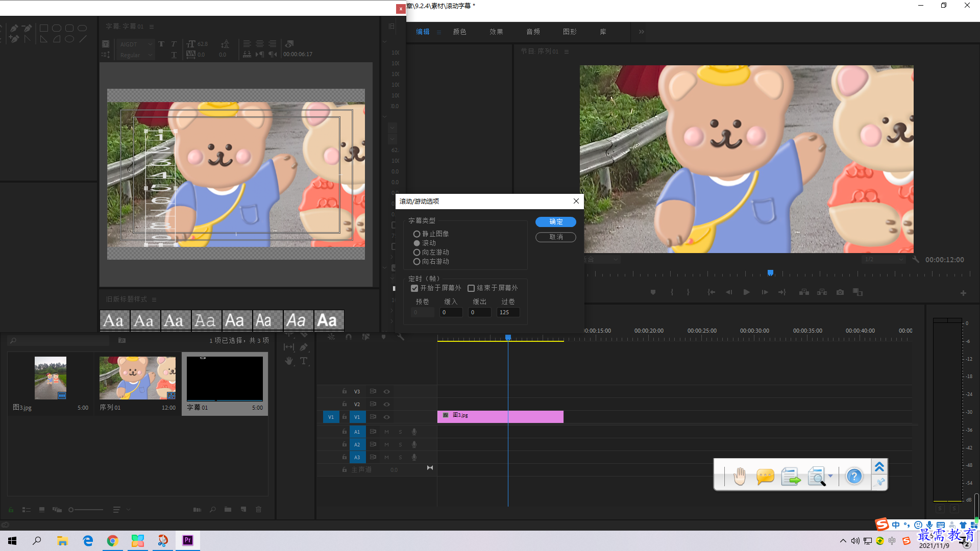The height and width of the screenshot is (551, 980).
Task: Export frame with camera icon
Action: (x=840, y=292)
